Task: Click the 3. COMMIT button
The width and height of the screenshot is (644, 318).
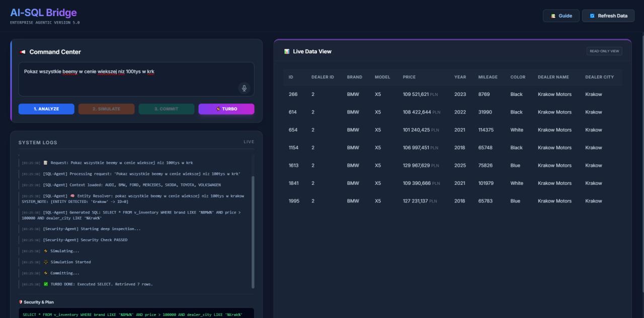Action: tap(167, 109)
